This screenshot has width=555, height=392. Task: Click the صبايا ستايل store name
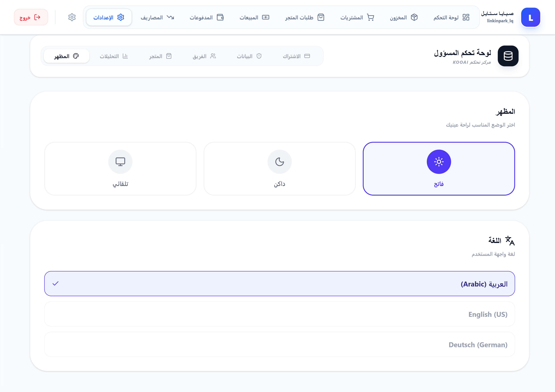click(x=497, y=14)
